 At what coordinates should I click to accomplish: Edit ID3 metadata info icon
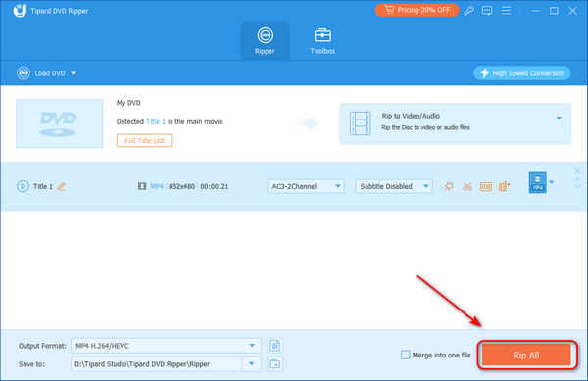pyautogui.click(x=486, y=186)
